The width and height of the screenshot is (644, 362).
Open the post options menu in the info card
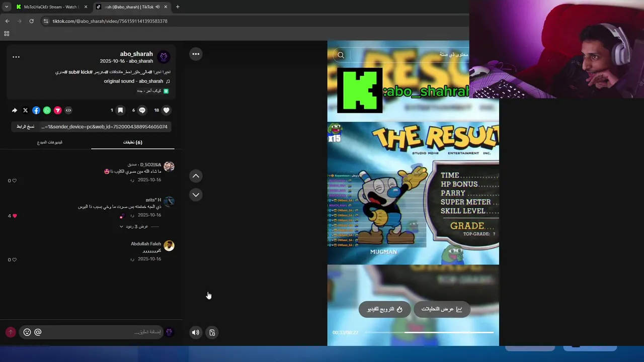click(16, 57)
